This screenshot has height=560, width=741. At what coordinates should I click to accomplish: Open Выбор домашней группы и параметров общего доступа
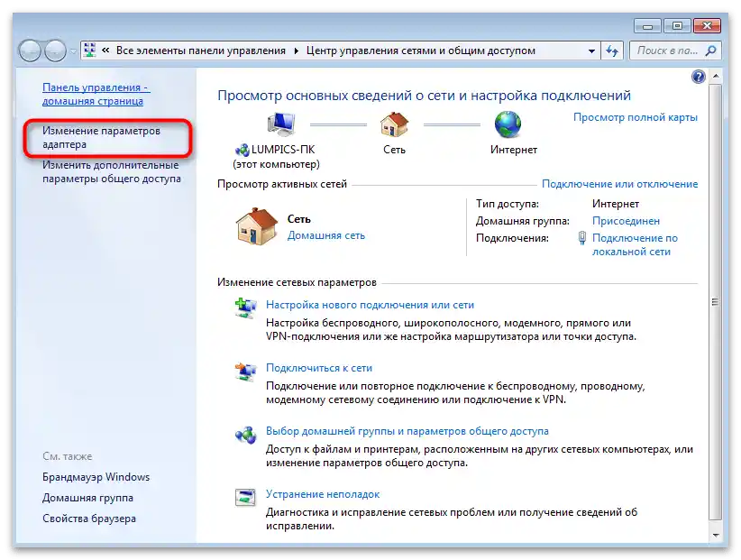pyautogui.click(x=407, y=431)
